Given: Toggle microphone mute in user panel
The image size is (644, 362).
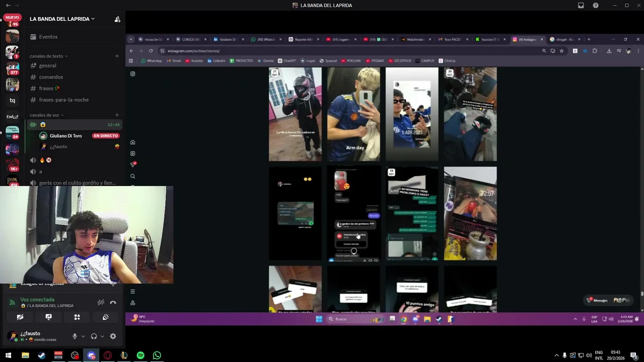Looking at the screenshot, I should click(x=74, y=336).
